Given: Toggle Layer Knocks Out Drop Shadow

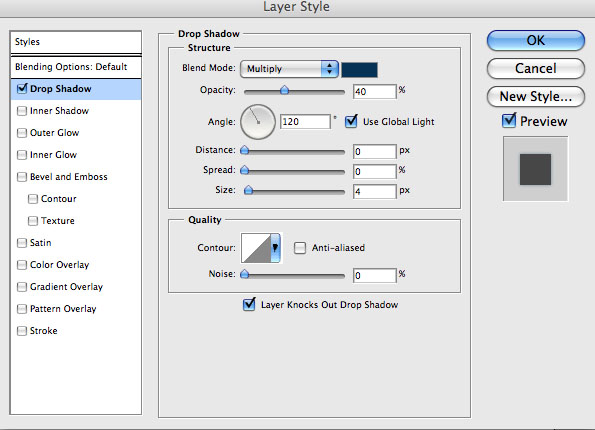Looking at the screenshot, I should point(249,304).
